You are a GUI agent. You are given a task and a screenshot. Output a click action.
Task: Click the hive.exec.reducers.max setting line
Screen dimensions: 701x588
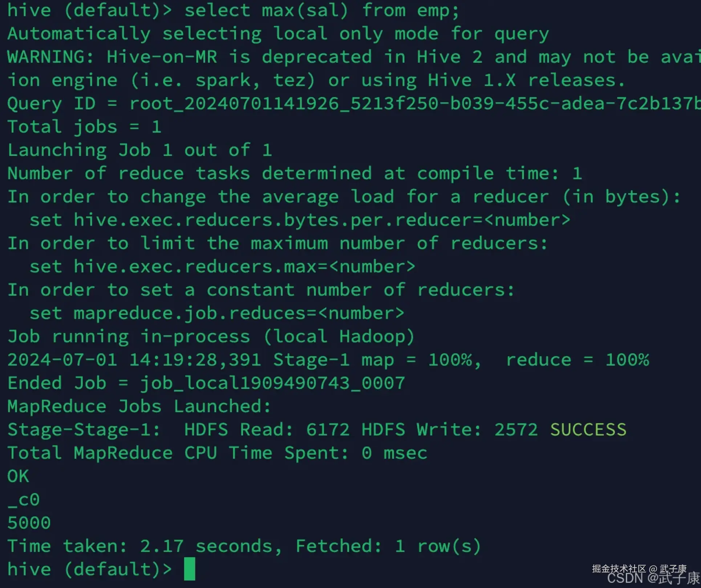pyautogui.click(x=222, y=267)
